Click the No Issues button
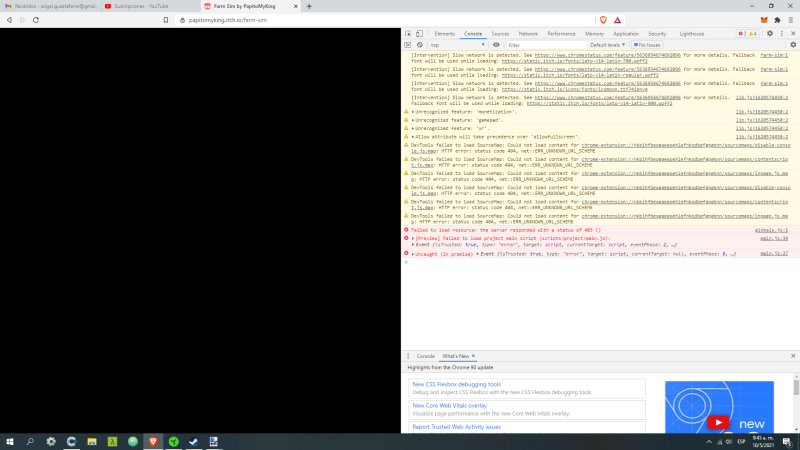The image size is (800, 450). pos(647,45)
